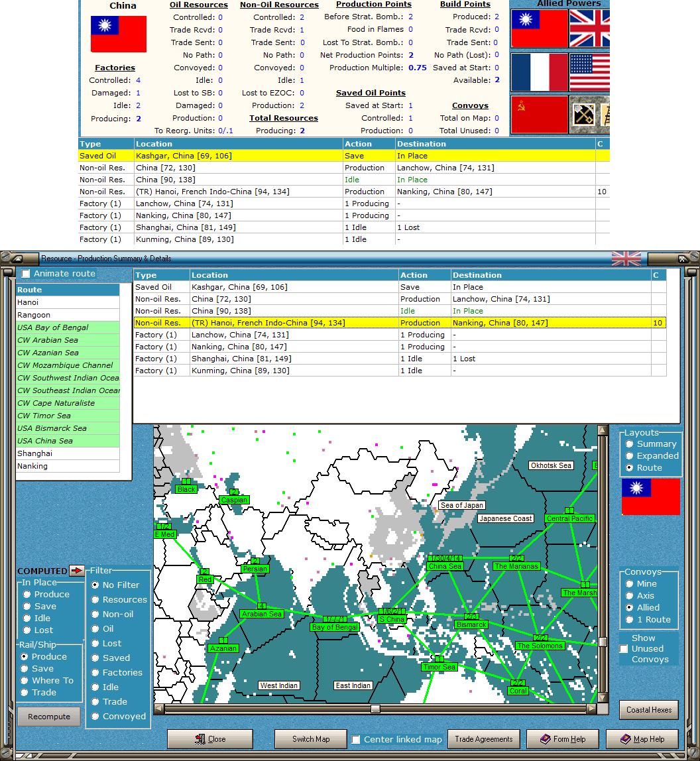
Task: Select the Shanghai entry in Route list
Action: pos(68,454)
